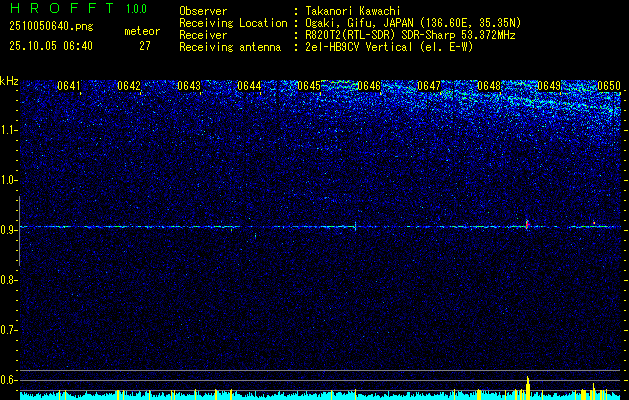Click the 0.6 kHz axis label

[x=8, y=380]
